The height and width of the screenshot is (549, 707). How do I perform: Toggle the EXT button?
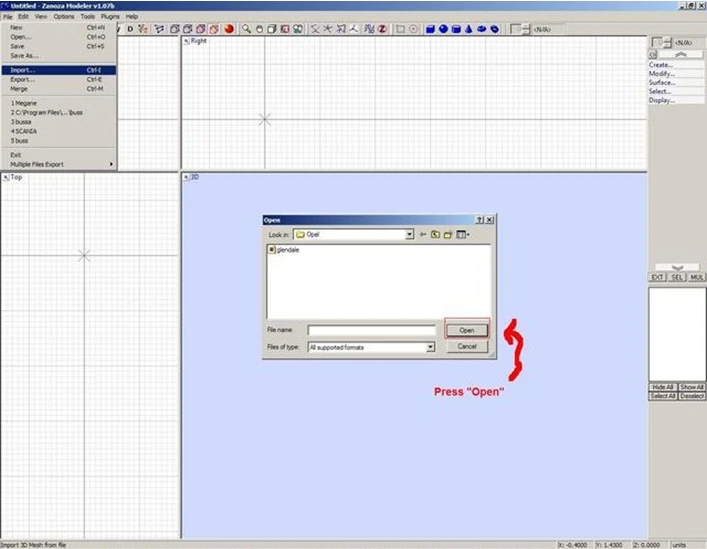[x=657, y=277]
